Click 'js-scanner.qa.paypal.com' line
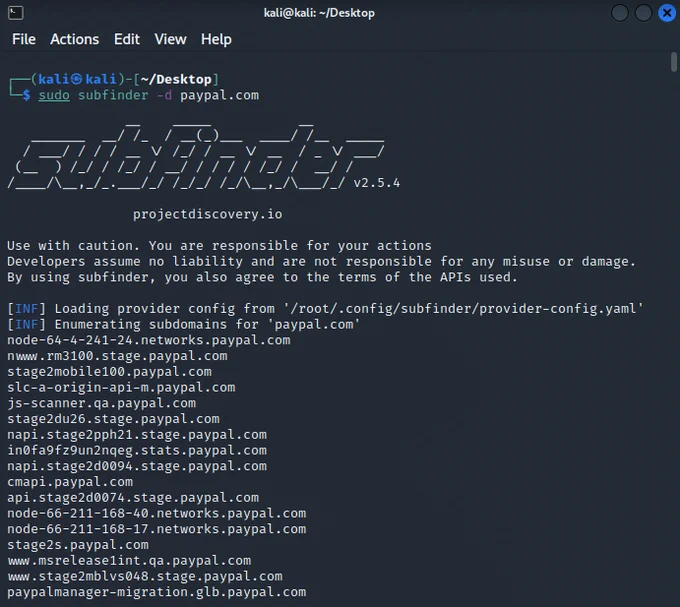 coord(101,403)
